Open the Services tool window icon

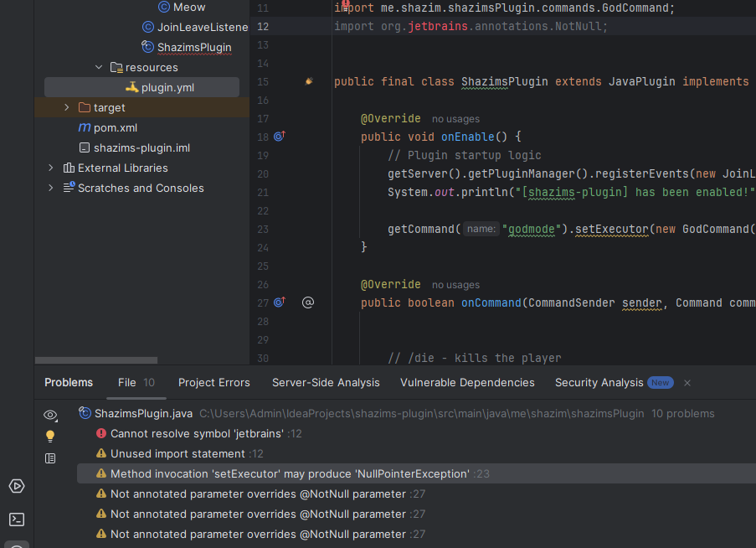click(x=17, y=486)
